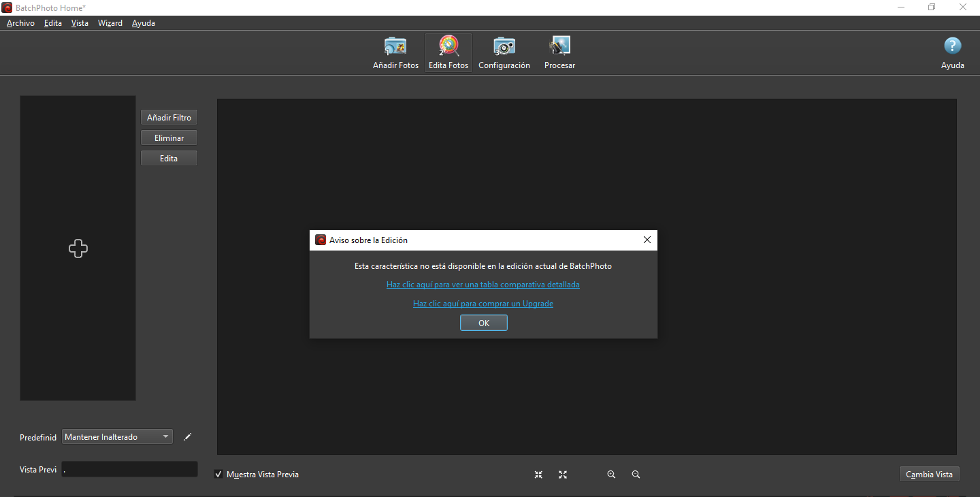980x497 pixels.
Task: Click the expand-to-full view icon
Action: click(563, 475)
